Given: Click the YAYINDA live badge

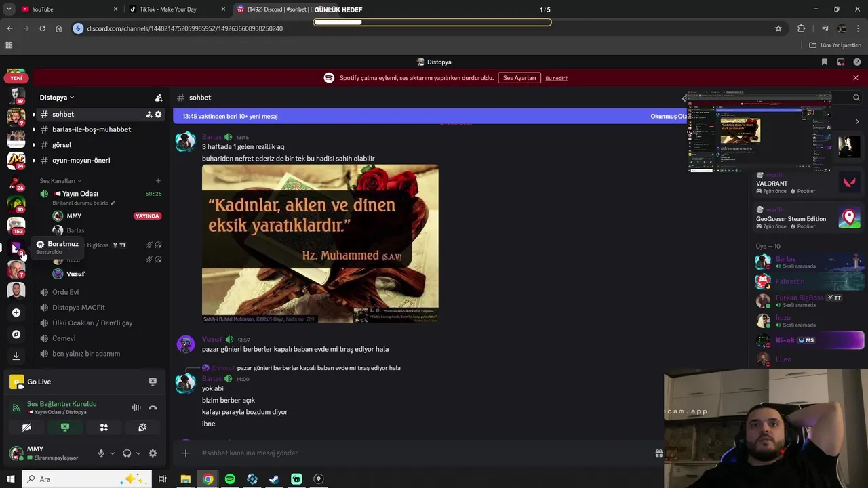Looking at the screenshot, I should 147,216.
